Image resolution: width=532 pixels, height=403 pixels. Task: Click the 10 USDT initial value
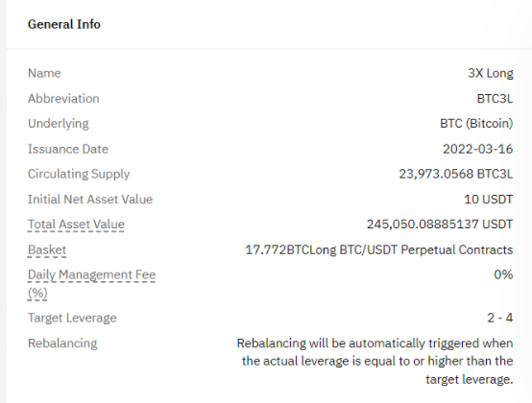pos(489,200)
